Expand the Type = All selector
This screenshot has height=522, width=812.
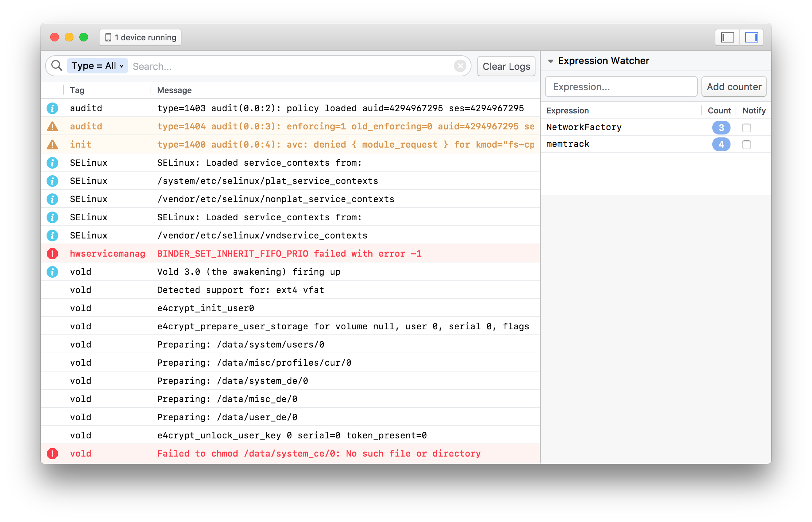click(97, 66)
